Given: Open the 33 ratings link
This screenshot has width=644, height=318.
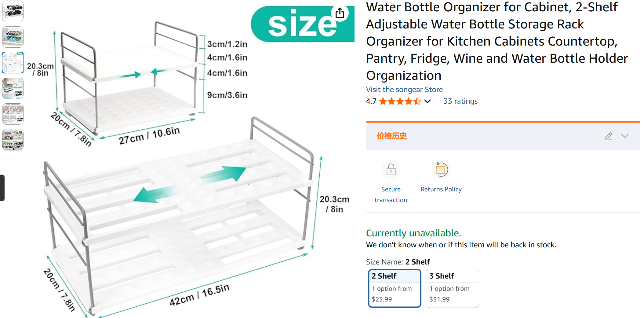Looking at the screenshot, I should pyautogui.click(x=460, y=101).
